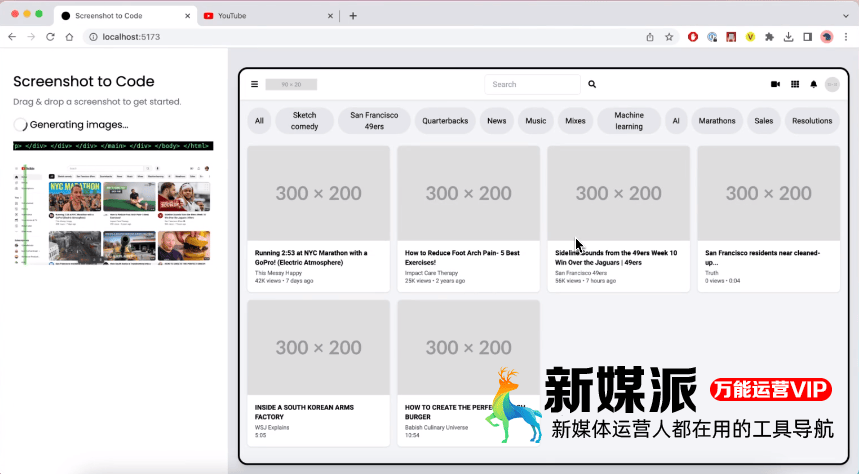The image size is (859, 474).
Task: Open the hamburger menu in the preview
Action: (254, 84)
